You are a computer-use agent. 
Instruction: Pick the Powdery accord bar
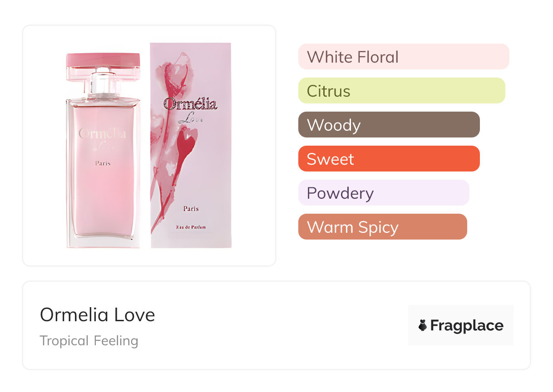coord(384,193)
